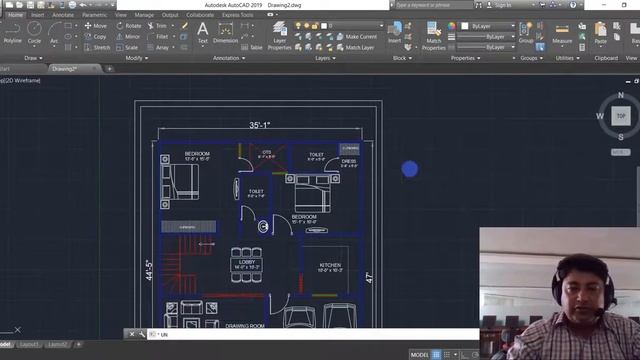
Task: Select the Polyline tool
Action: point(12,33)
